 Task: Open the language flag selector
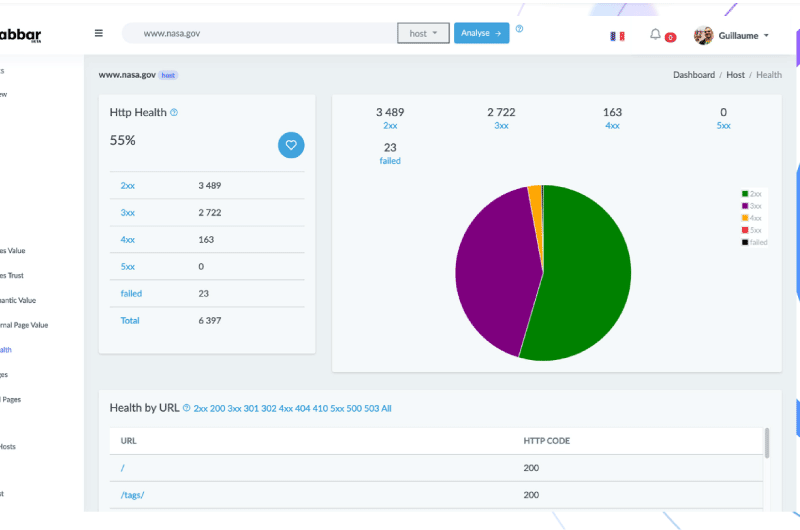coord(617,36)
